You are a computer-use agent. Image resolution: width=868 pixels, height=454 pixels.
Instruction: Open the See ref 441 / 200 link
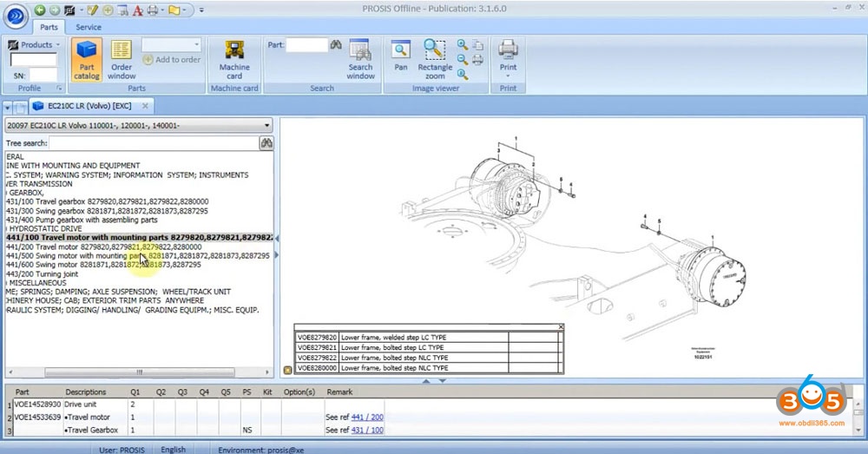click(x=365, y=418)
